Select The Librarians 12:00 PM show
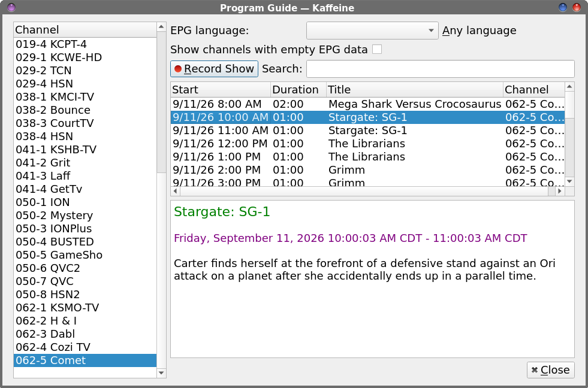 (367, 144)
